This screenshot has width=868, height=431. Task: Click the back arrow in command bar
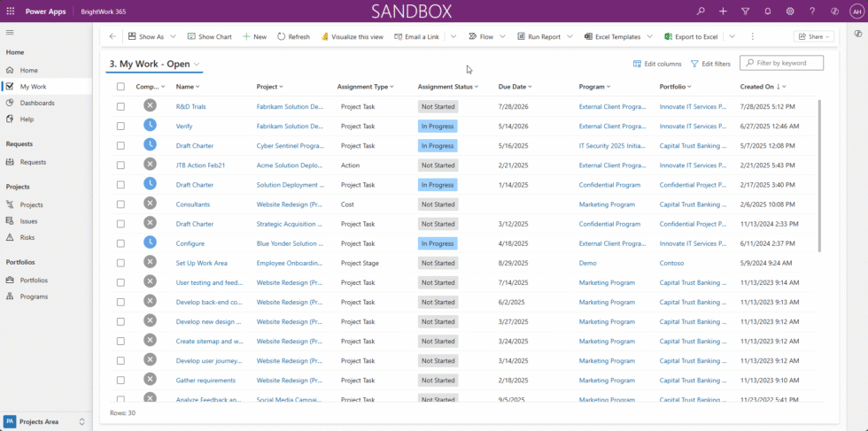tap(112, 37)
